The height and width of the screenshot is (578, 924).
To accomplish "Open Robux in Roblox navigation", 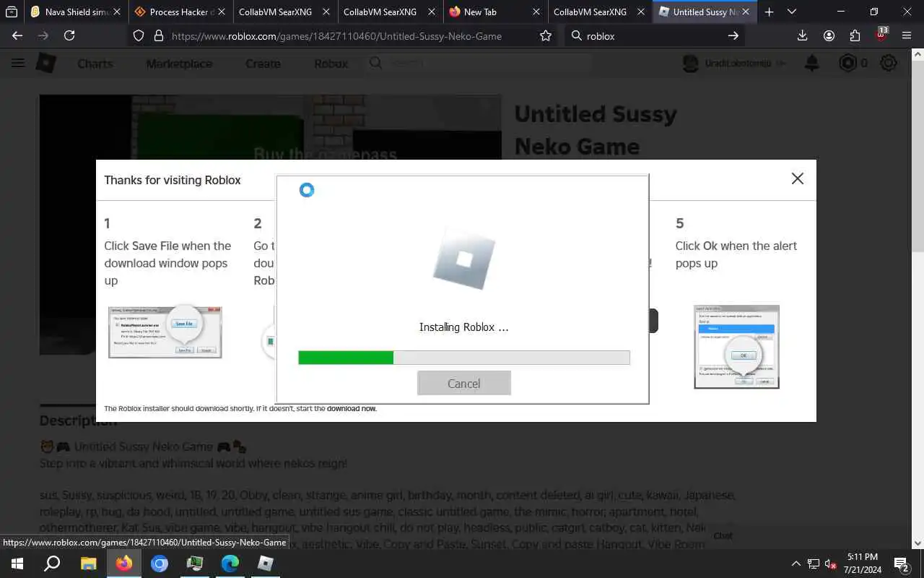I will click(331, 64).
